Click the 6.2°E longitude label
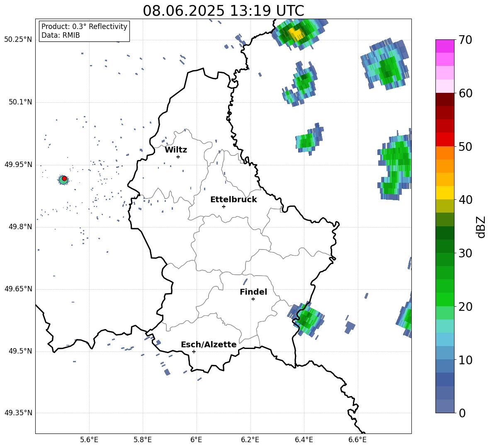Screen dimensions: 491x448 250,440
